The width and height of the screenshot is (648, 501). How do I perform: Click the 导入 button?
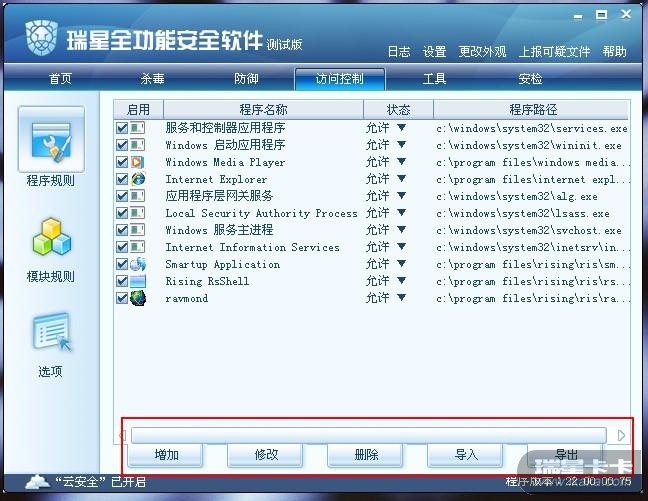466,455
